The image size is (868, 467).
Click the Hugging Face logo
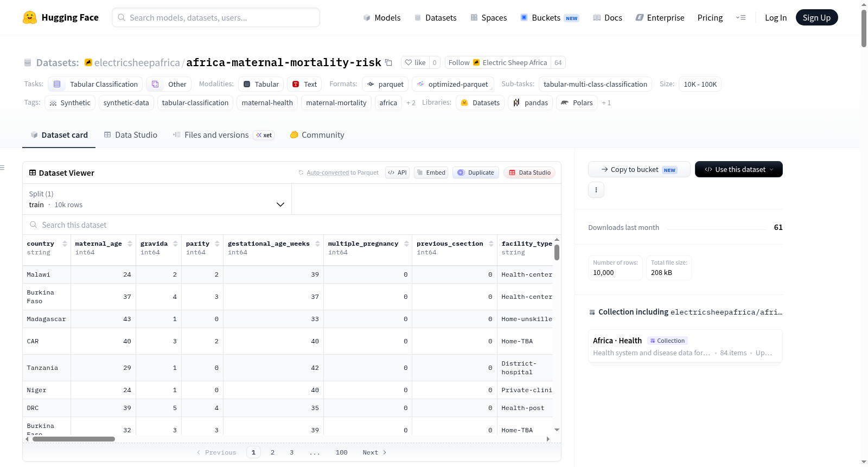[x=30, y=17]
